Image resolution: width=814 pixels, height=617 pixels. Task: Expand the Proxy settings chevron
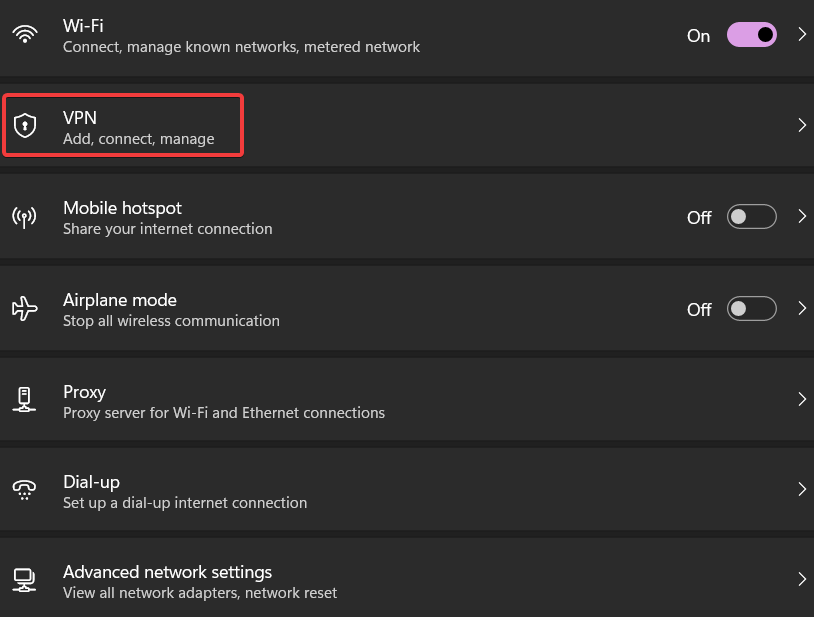point(802,399)
